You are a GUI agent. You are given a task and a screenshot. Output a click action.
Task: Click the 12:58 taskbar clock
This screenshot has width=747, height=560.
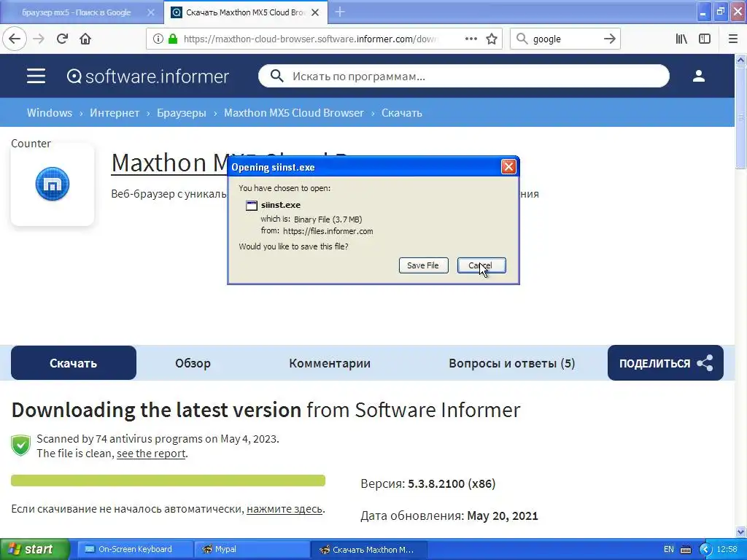(x=727, y=550)
